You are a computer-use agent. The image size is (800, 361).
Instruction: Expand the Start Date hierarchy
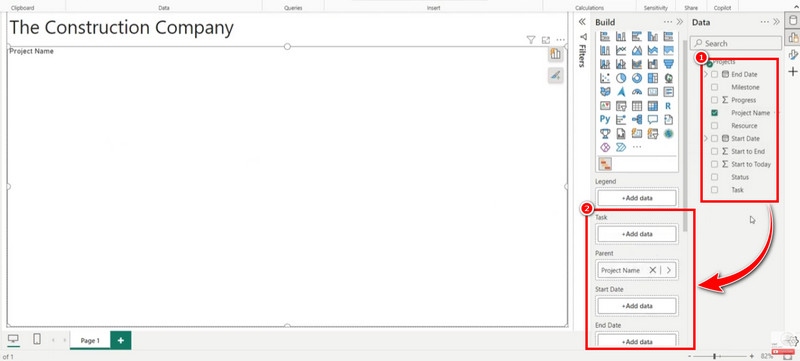706,138
